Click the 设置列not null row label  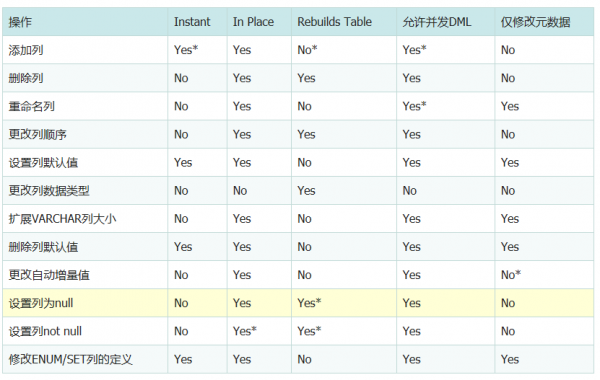point(45,331)
